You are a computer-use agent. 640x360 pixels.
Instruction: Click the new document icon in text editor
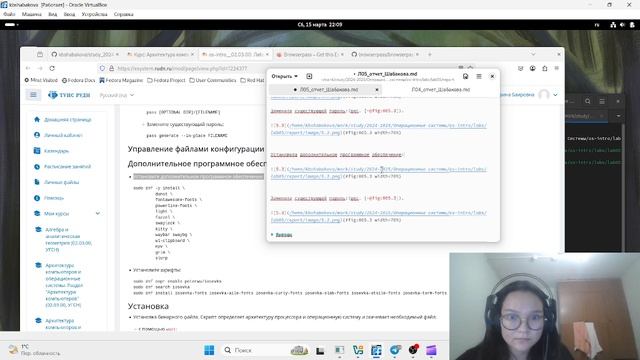309,76
